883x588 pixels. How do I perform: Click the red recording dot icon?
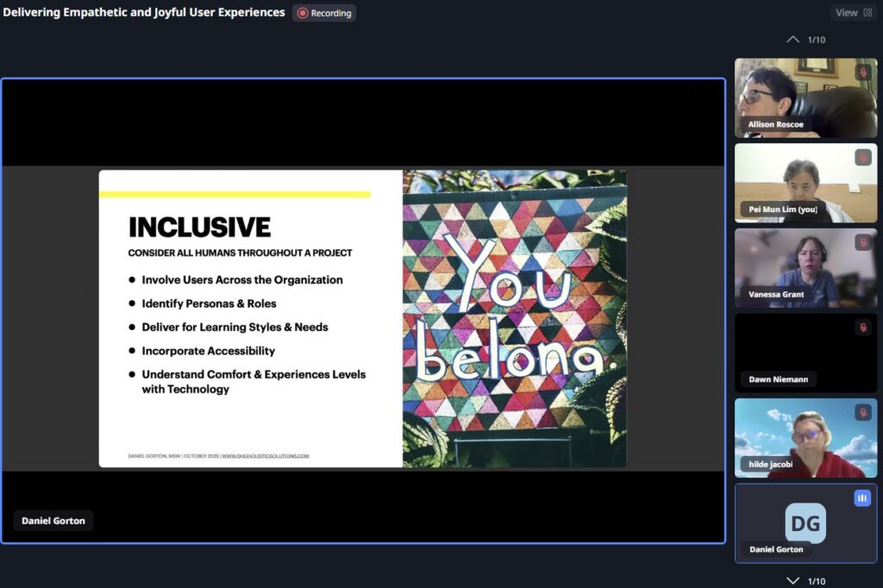tap(303, 13)
